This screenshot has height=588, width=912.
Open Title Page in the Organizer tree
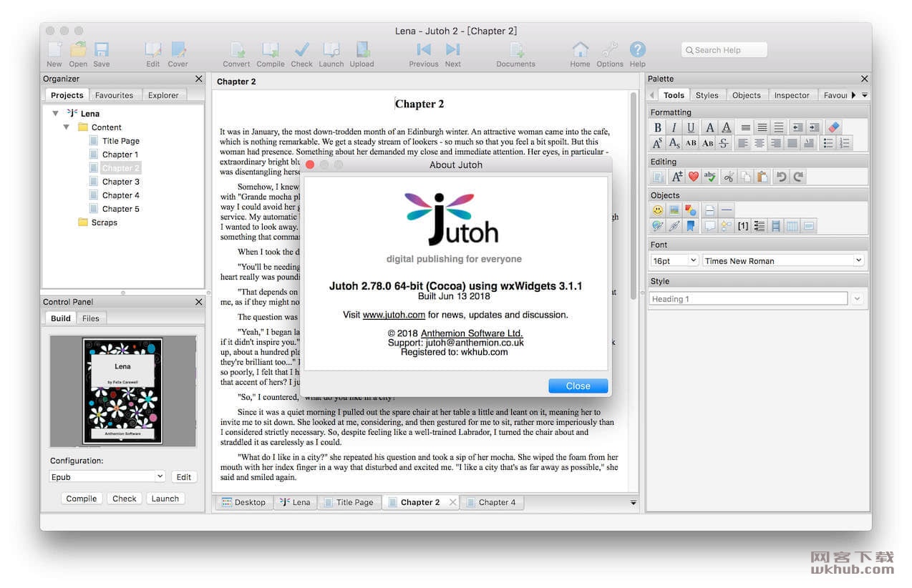pos(120,141)
